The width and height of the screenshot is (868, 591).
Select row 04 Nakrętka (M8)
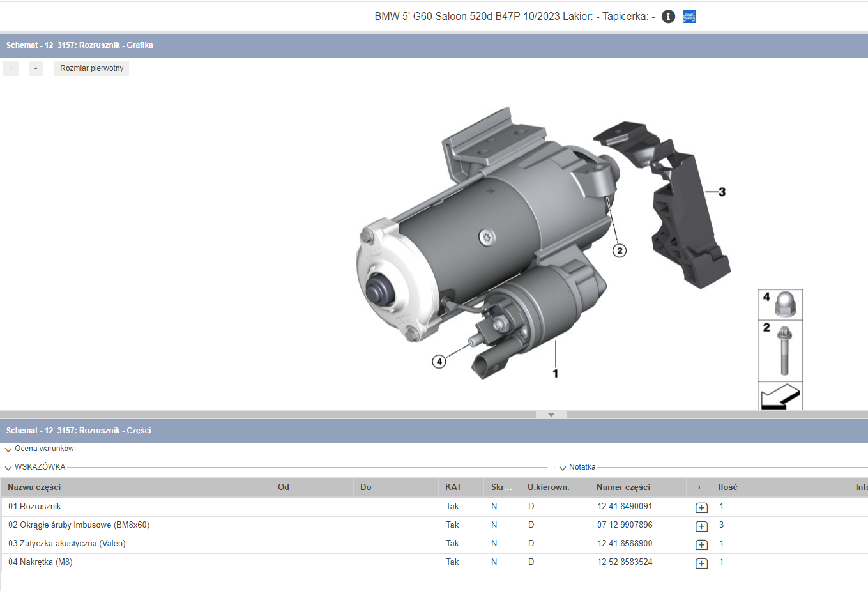434,562
